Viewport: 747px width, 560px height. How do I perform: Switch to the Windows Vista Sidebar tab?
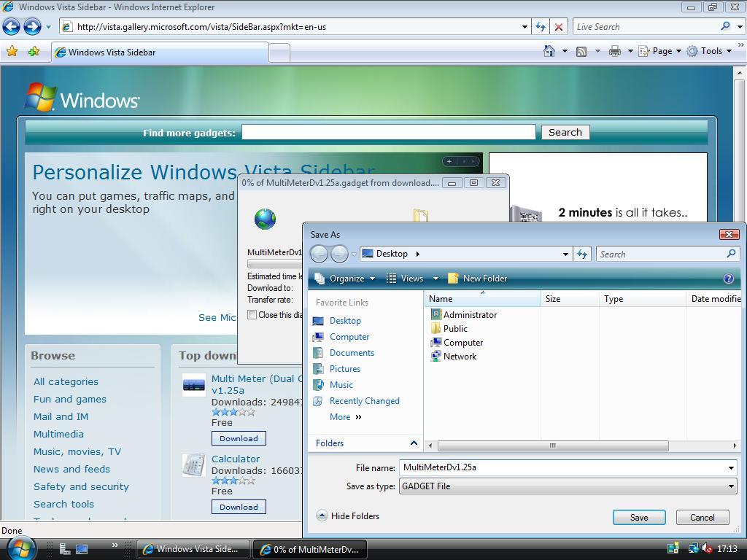(160, 52)
